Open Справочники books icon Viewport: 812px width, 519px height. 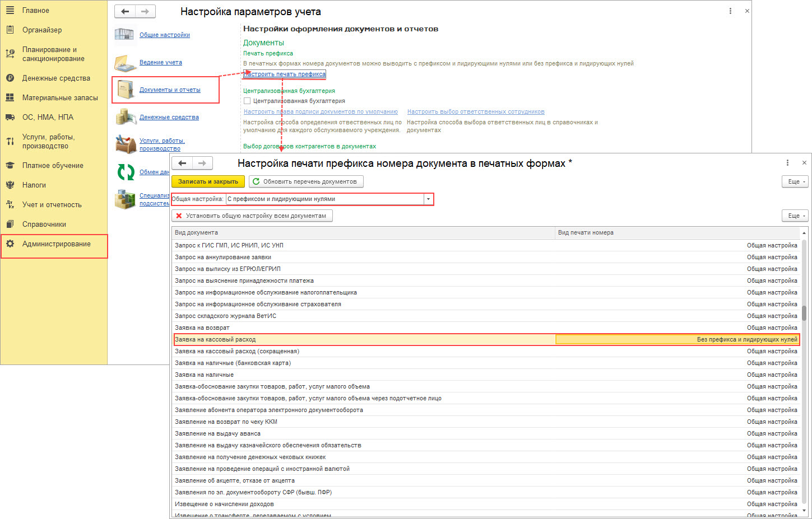point(10,224)
